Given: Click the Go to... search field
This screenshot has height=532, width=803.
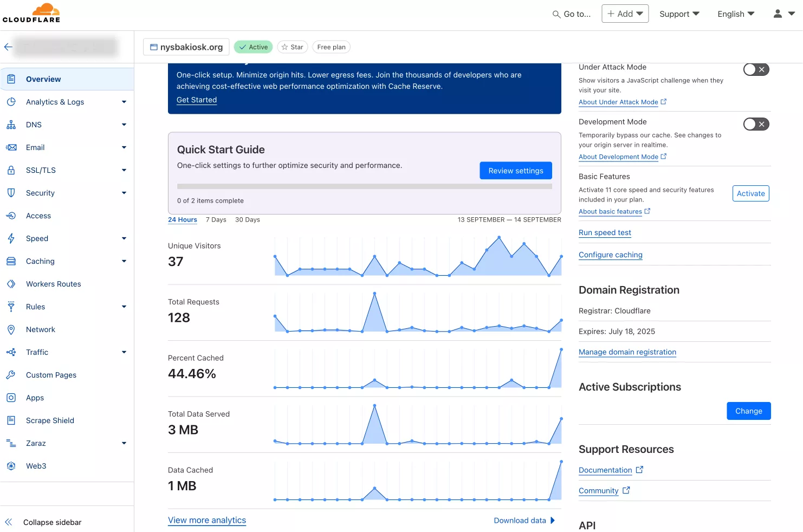Looking at the screenshot, I should click(572, 14).
